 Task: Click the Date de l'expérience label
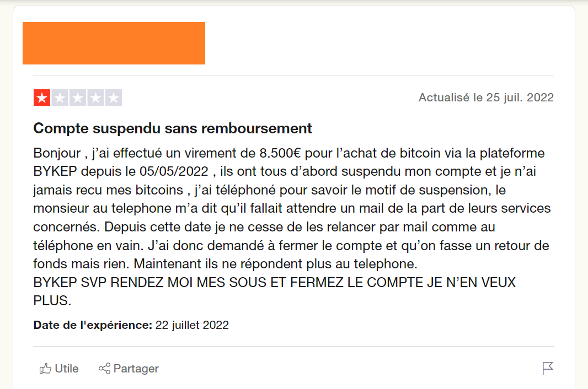[91, 325]
